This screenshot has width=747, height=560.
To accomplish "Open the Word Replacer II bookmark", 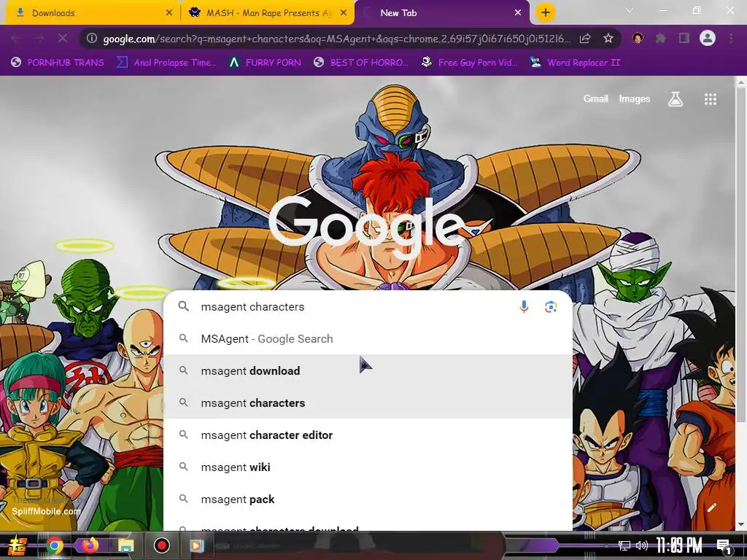I will point(576,63).
